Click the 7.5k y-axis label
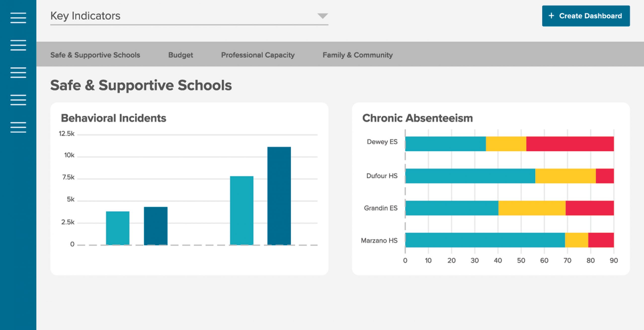 68,177
